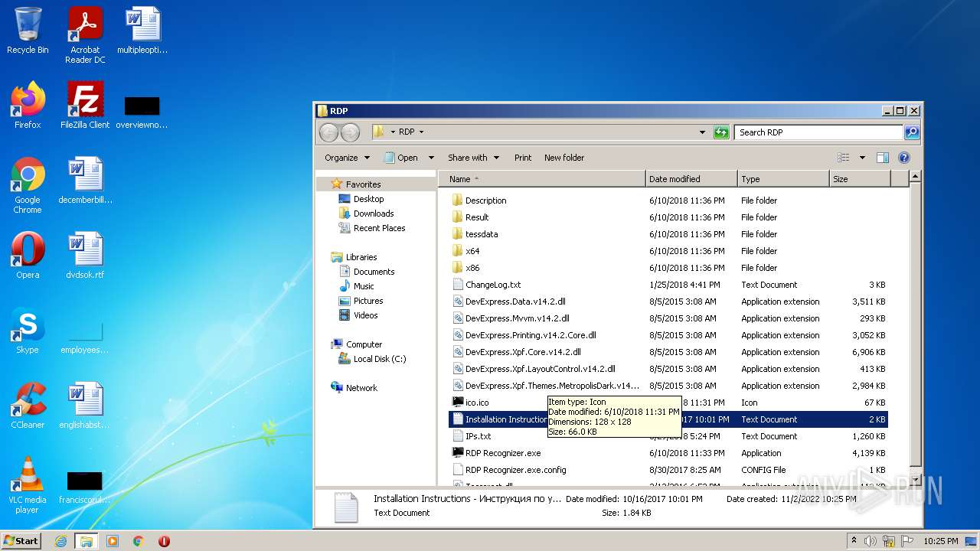Expand the Open button dropdown arrow
This screenshot has width=980, height=551.
click(431, 158)
